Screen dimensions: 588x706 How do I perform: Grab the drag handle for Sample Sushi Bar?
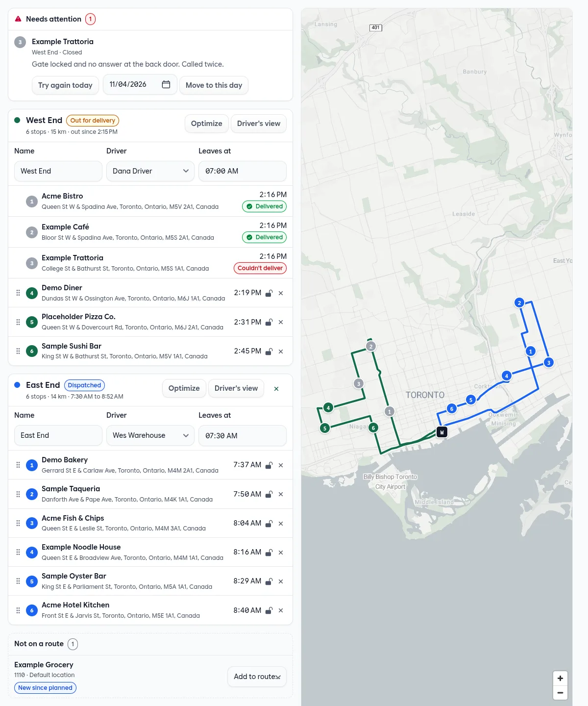pos(18,351)
